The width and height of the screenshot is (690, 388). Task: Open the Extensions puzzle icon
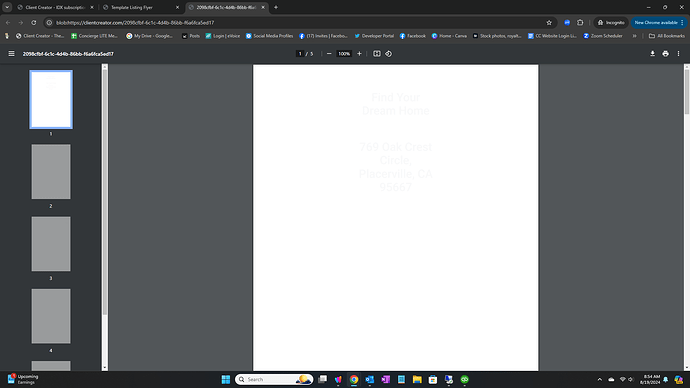coord(580,22)
